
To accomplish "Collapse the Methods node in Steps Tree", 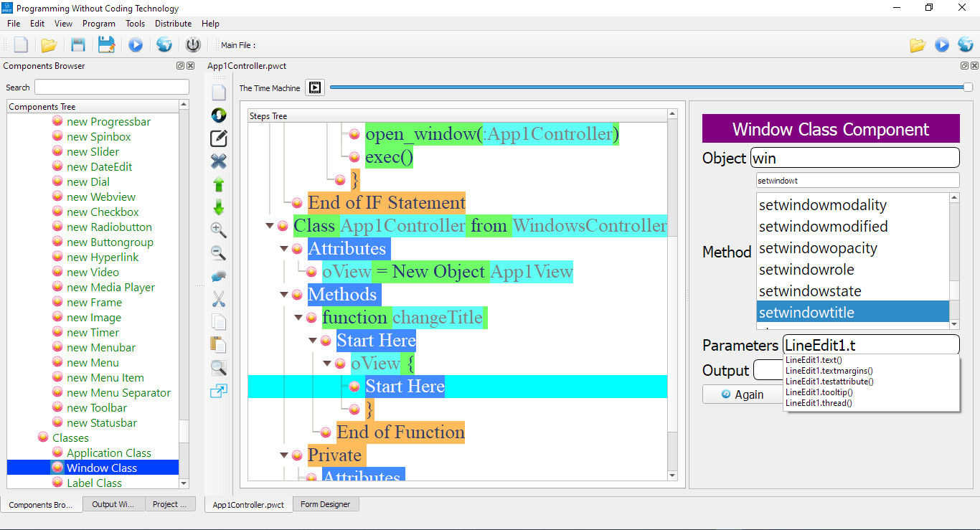I will coord(283,294).
